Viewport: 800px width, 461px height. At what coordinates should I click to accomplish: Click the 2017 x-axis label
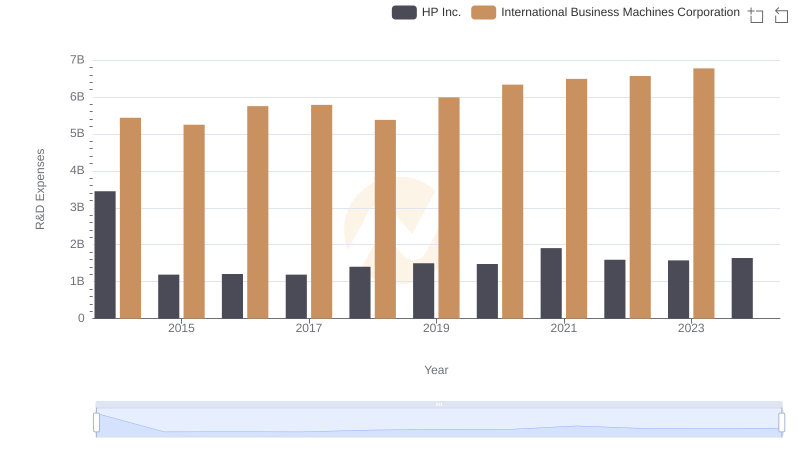[x=309, y=328]
